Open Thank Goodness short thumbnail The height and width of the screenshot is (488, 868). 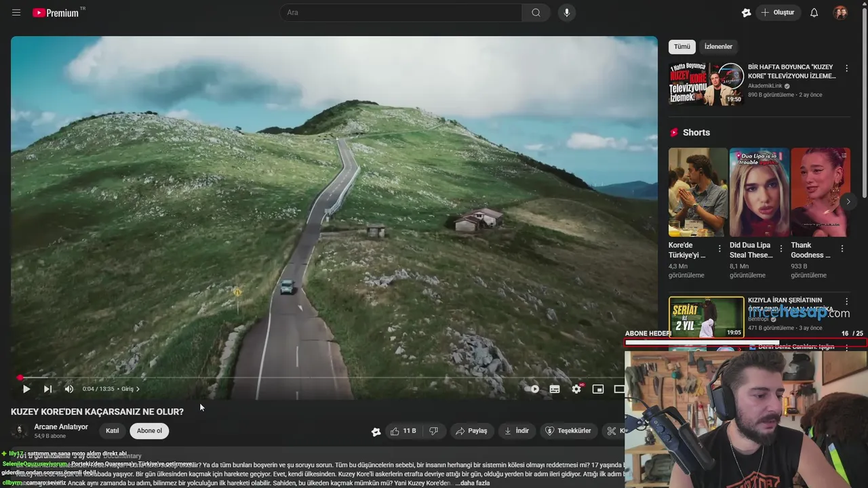820,192
